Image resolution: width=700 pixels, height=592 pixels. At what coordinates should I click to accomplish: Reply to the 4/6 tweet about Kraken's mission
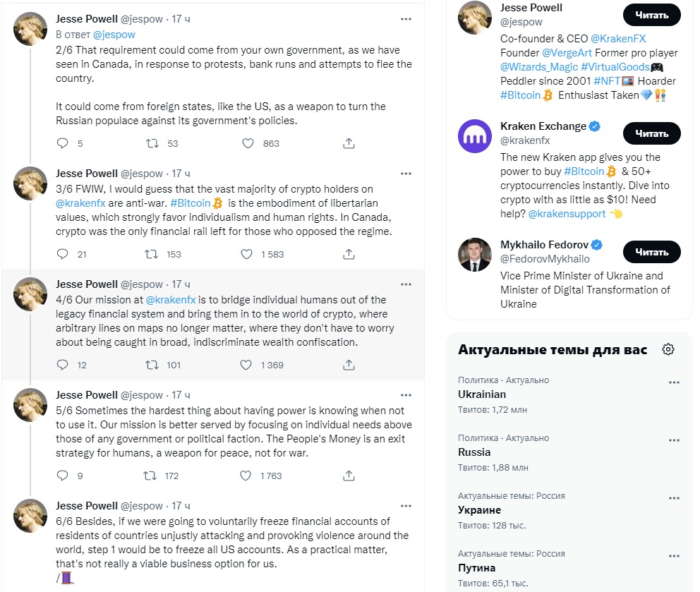(x=63, y=365)
